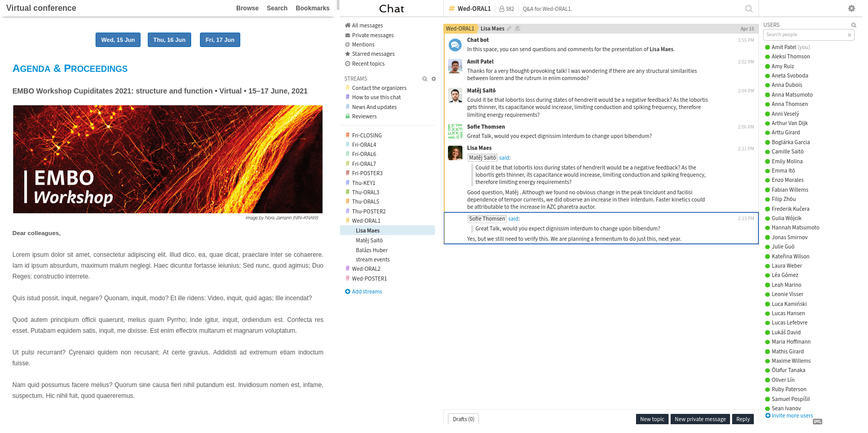
Task: Open Starred messages view
Action: [373, 54]
